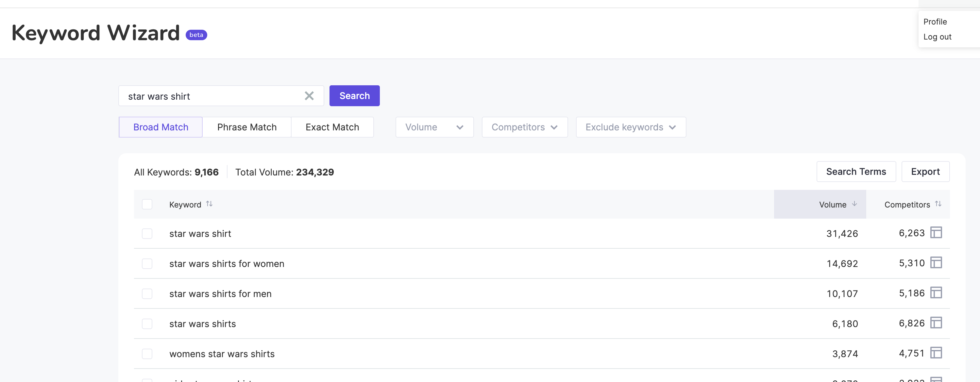Screen dimensions: 980x382
Task: Open competitor details grid for star wars shirt
Action: (x=937, y=232)
